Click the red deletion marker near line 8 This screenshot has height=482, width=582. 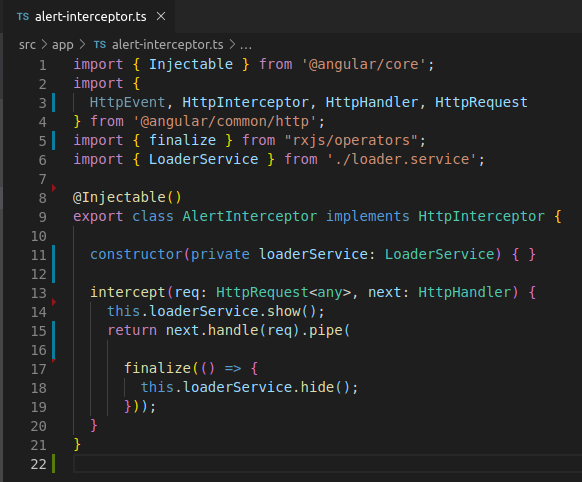tap(54, 188)
